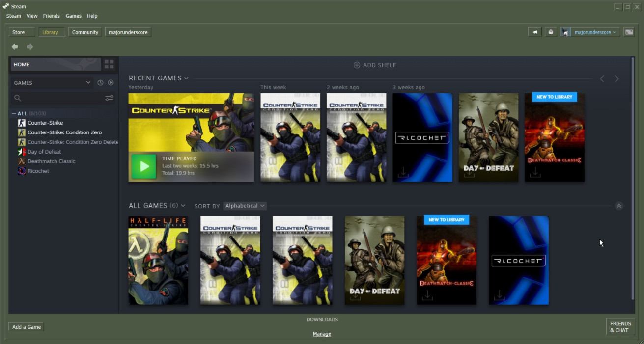
Task: Click the Add a Game button
Action: [x=26, y=327]
